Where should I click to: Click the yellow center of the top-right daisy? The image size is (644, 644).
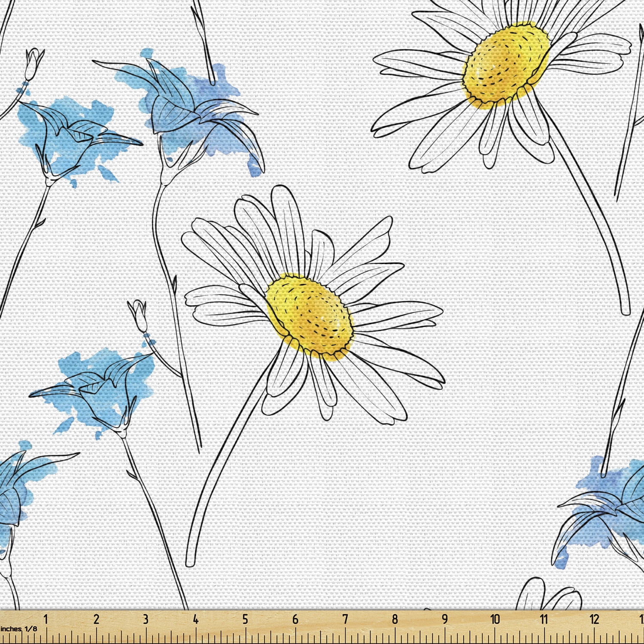[507, 64]
